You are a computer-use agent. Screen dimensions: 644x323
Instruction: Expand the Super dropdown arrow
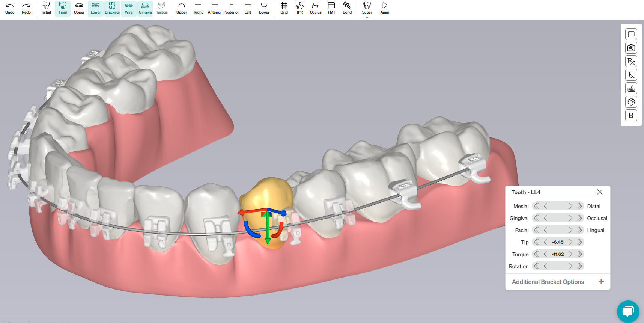click(367, 17)
